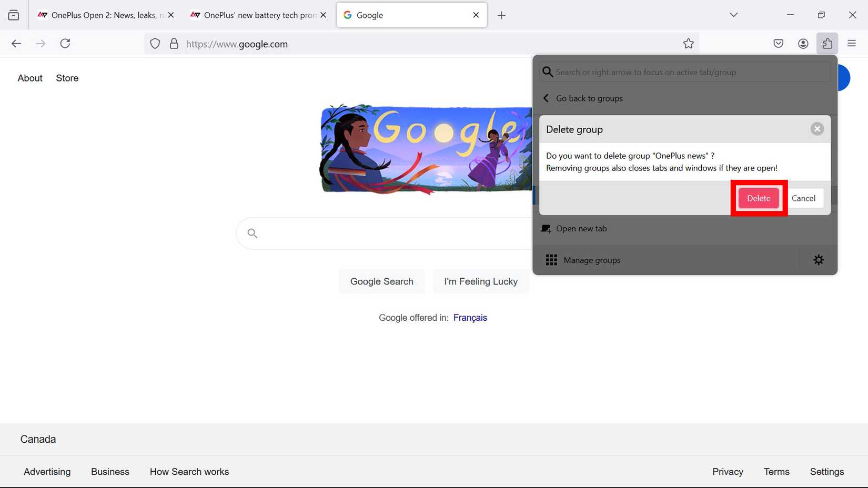Open Manage groups grid icon
This screenshot has height=488, width=868.
point(551,259)
